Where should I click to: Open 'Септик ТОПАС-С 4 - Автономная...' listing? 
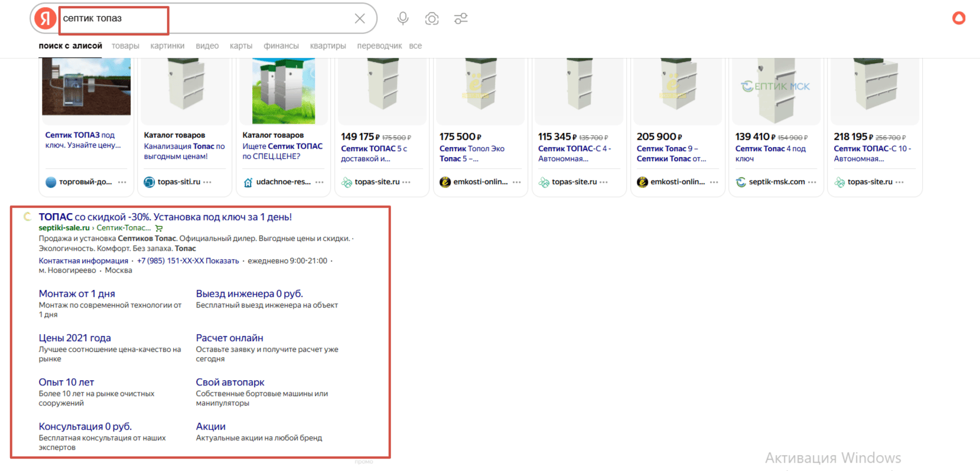point(574,153)
